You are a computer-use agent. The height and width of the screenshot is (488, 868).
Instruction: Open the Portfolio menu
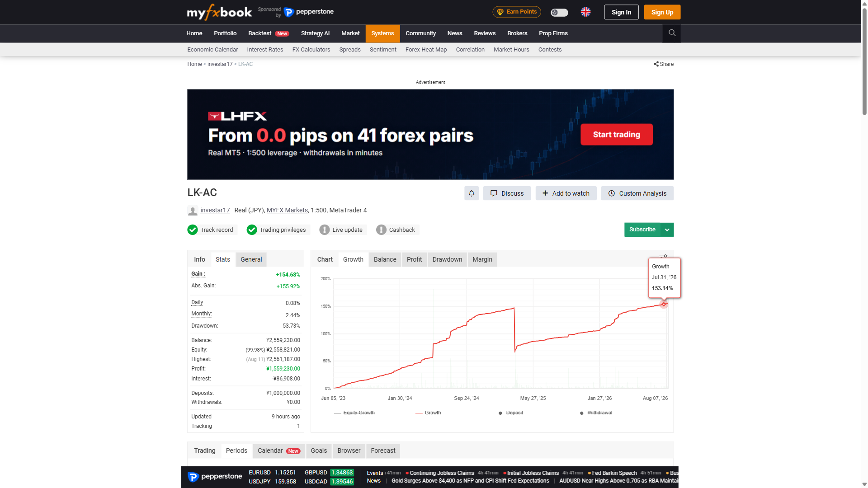click(x=225, y=33)
